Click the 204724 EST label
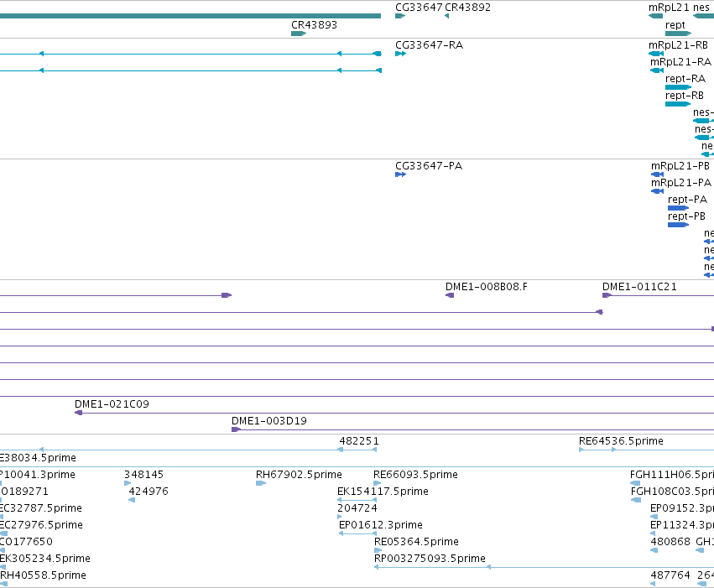 [357, 508]
